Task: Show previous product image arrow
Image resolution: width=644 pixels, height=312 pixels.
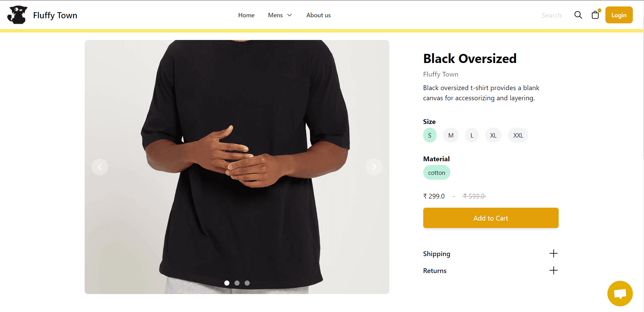Action: [100, 167]
